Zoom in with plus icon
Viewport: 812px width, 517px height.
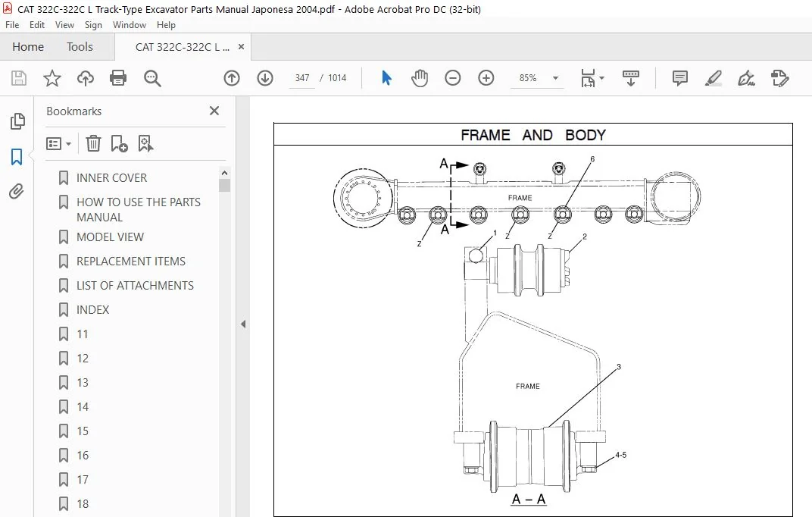[486, 78]
